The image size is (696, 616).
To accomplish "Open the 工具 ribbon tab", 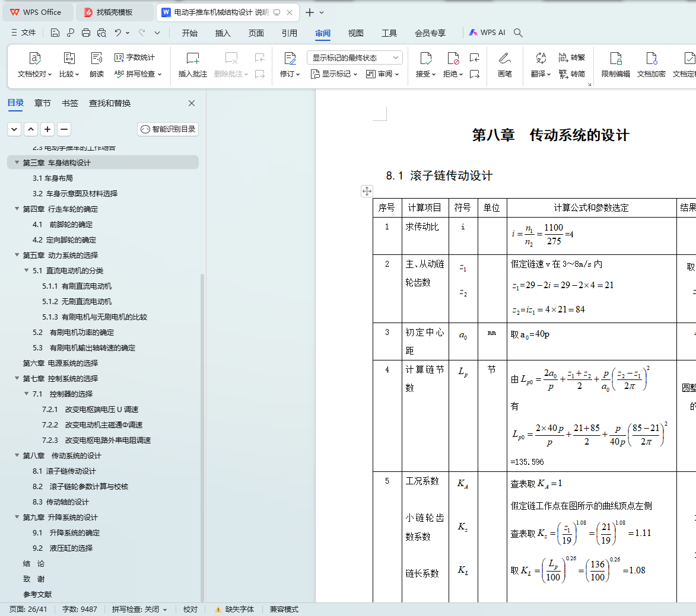I will click(389, 33).
